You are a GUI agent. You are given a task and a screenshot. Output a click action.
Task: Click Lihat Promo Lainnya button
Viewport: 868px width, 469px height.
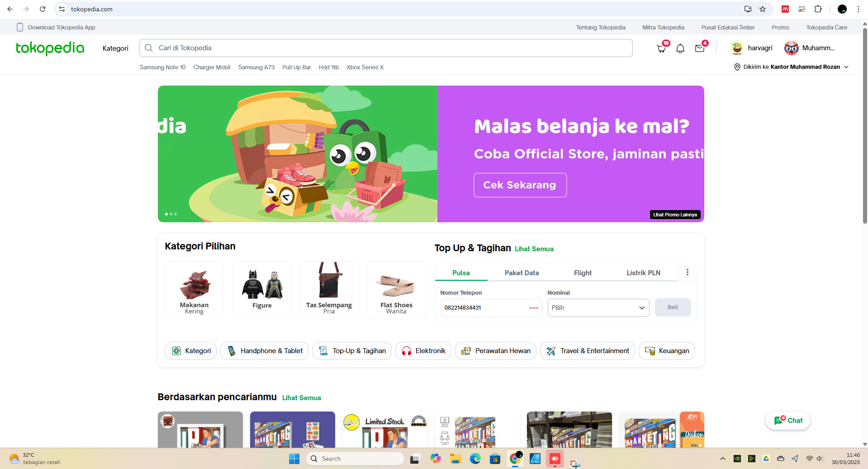click(x=675, y=215)
